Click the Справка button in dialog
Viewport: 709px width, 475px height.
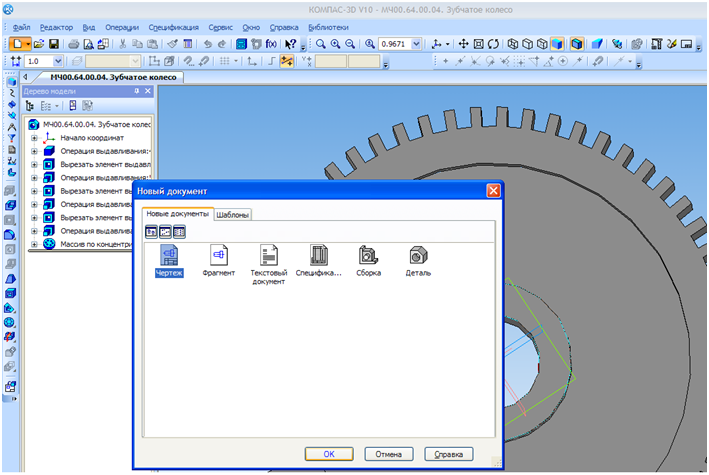point(449,454)
